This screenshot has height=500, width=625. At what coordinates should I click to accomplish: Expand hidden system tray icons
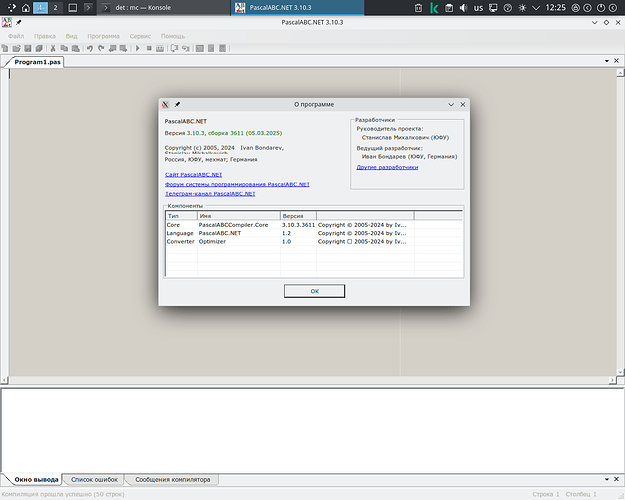click(536, 8)
